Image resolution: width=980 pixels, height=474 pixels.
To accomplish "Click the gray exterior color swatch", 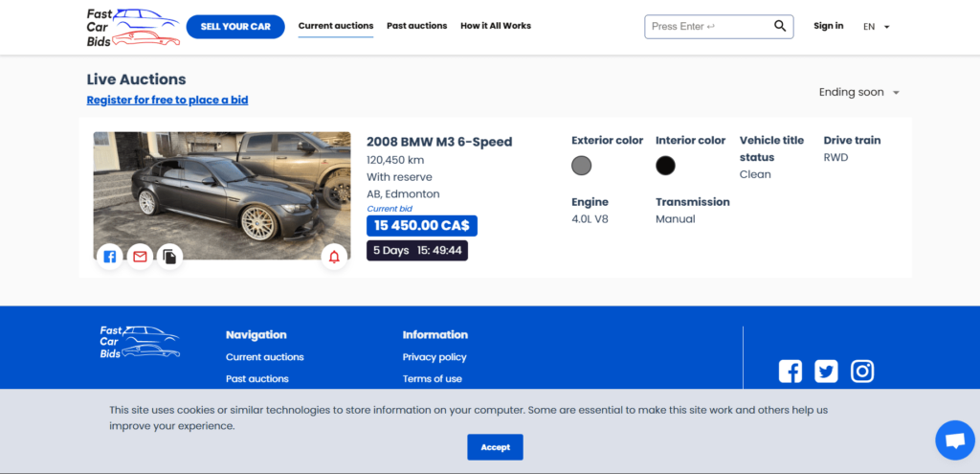I will pos(581,166).
